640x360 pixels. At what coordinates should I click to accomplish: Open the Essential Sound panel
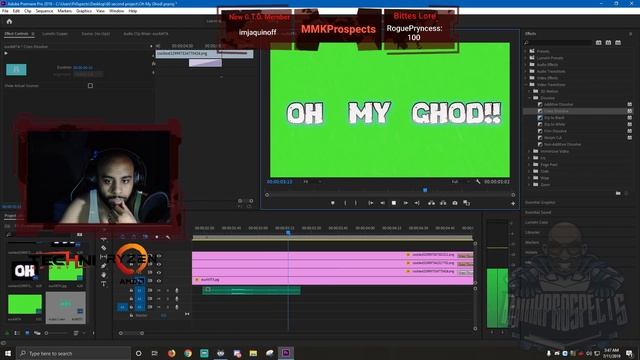tap(538, 212)
